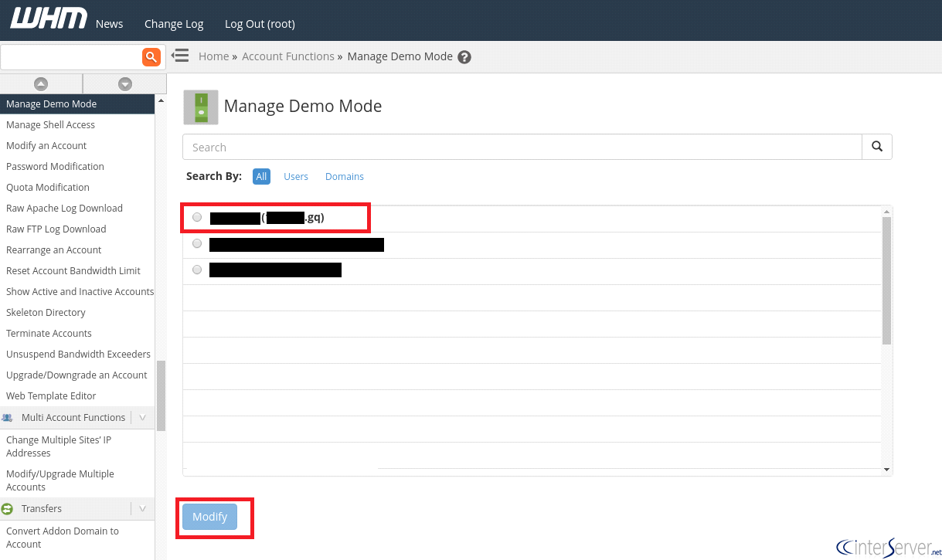Toggle the sidebar collapse menu icon

[180, 56]
